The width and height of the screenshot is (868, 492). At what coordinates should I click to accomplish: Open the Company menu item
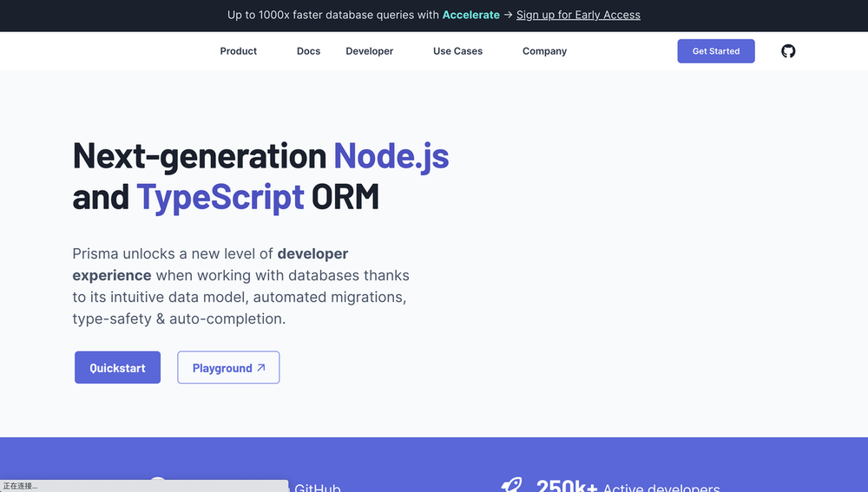[544, 51]
